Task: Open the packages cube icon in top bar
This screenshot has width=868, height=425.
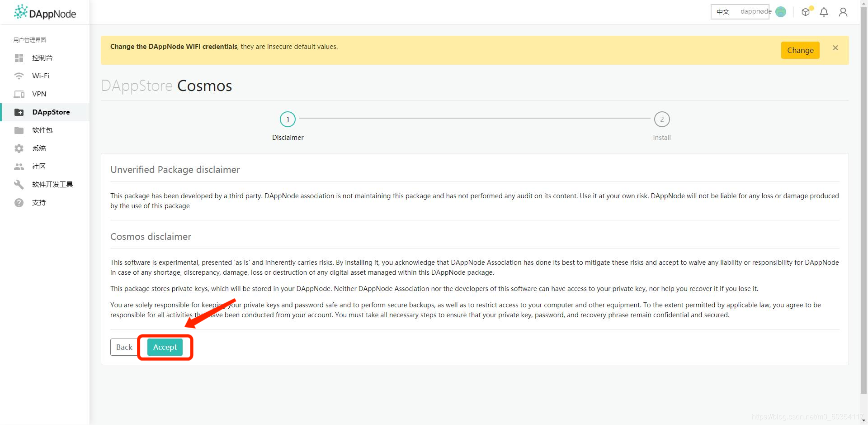Action: coord(806,12)
